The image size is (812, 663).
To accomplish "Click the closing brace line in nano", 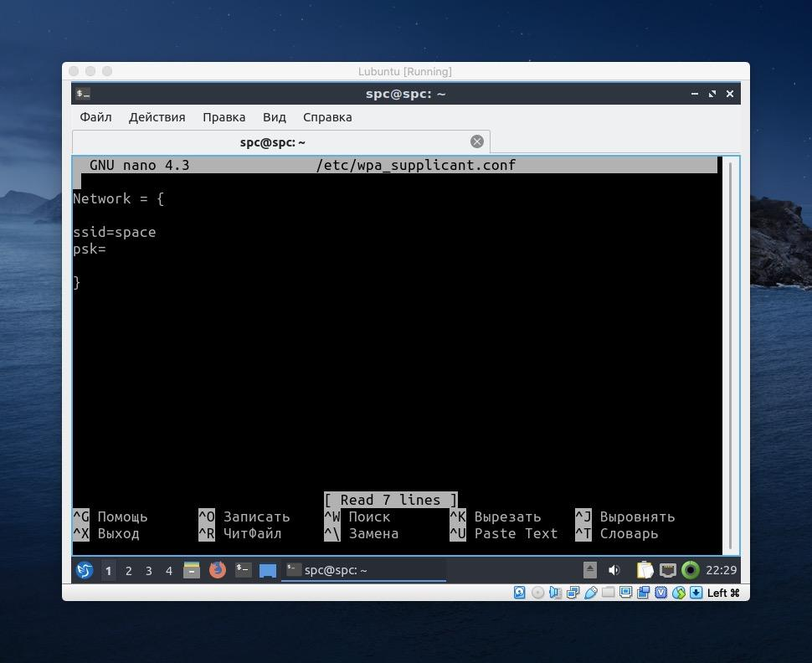I will (x=77, y=283).
